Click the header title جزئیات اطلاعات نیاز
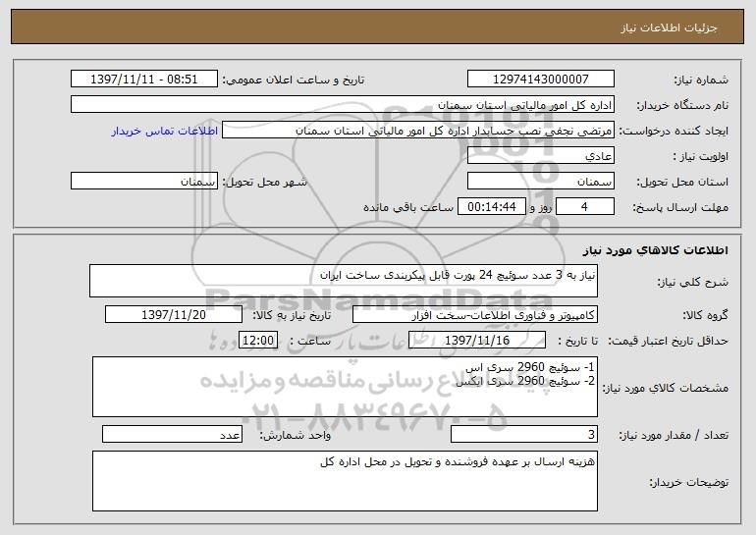756x535 pixels. [x=669, y=27]
